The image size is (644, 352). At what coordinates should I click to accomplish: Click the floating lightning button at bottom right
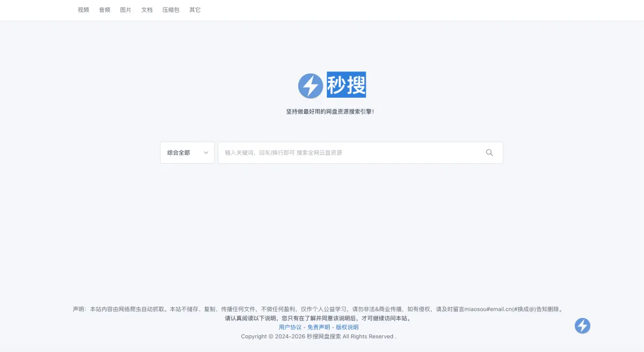tap(583, 326)
